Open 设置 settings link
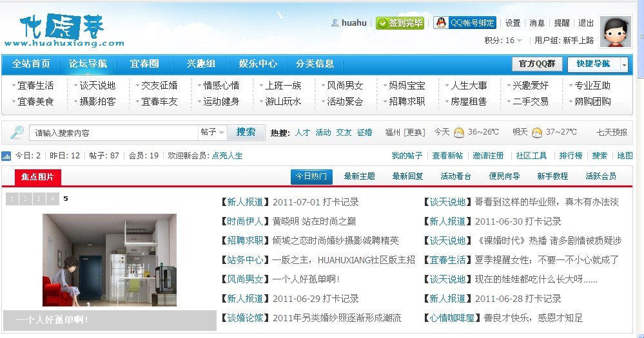This screenshot has width=644, height=338. (x=512, y=23)
